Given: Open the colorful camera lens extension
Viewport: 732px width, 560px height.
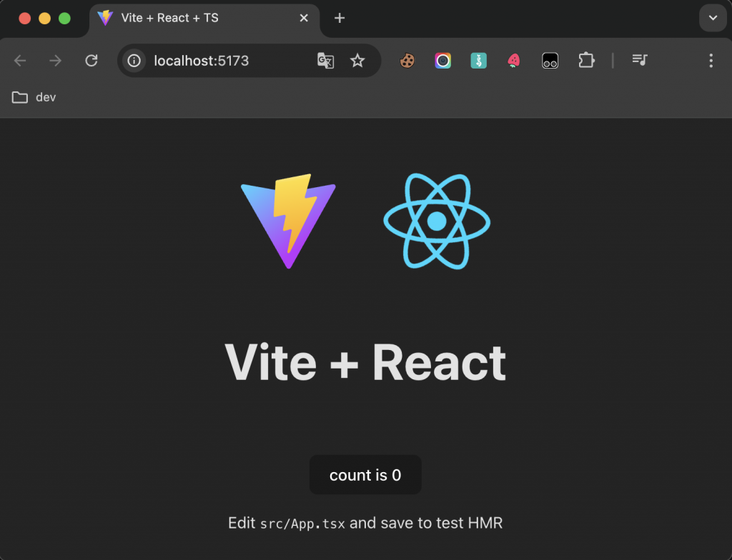Looking at the screenshot, I should 443,61.
